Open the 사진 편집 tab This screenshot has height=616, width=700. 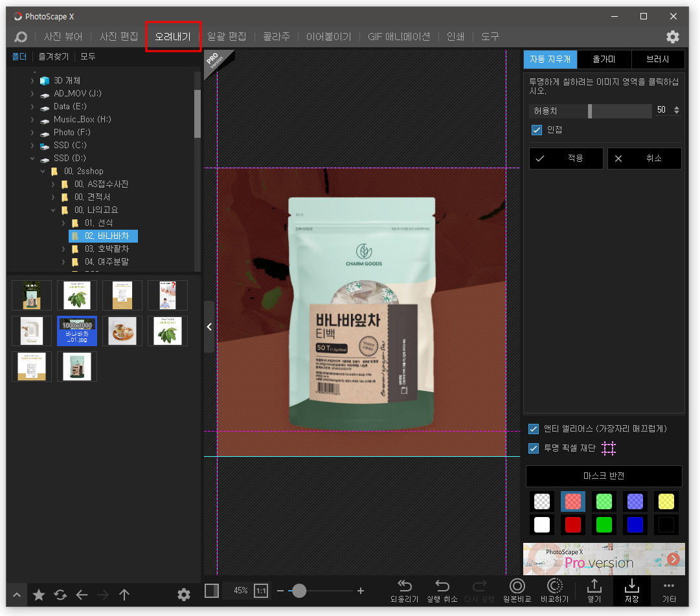point(119,37)
